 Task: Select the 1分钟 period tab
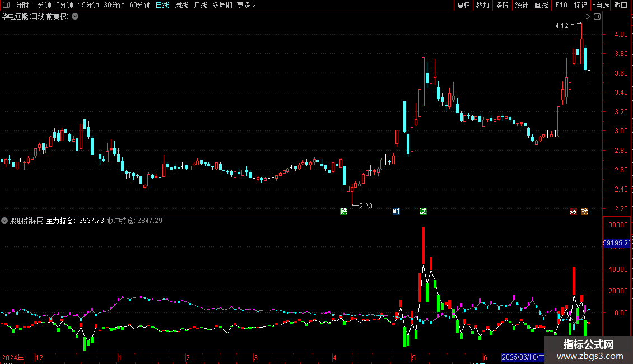pos(43,5)
